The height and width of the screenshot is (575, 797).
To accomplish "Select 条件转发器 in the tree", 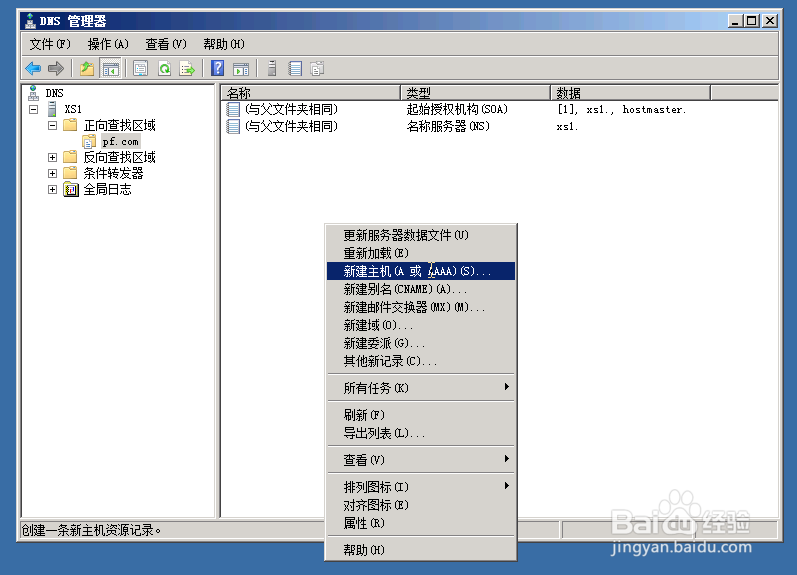I will coord(113,173).
